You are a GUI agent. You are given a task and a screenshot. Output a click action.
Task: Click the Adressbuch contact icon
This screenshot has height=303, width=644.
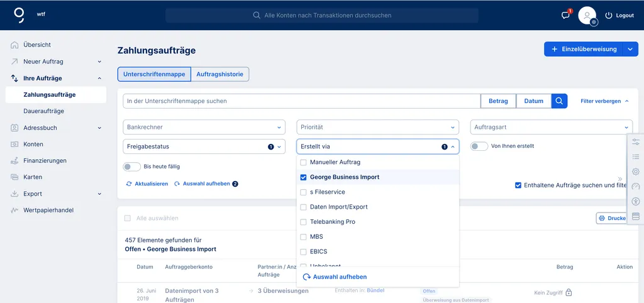click(15, 128)
